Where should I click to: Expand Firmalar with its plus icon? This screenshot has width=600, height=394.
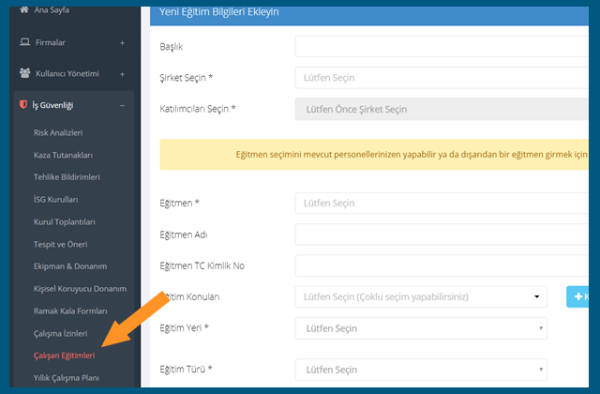tap(122, 43)
